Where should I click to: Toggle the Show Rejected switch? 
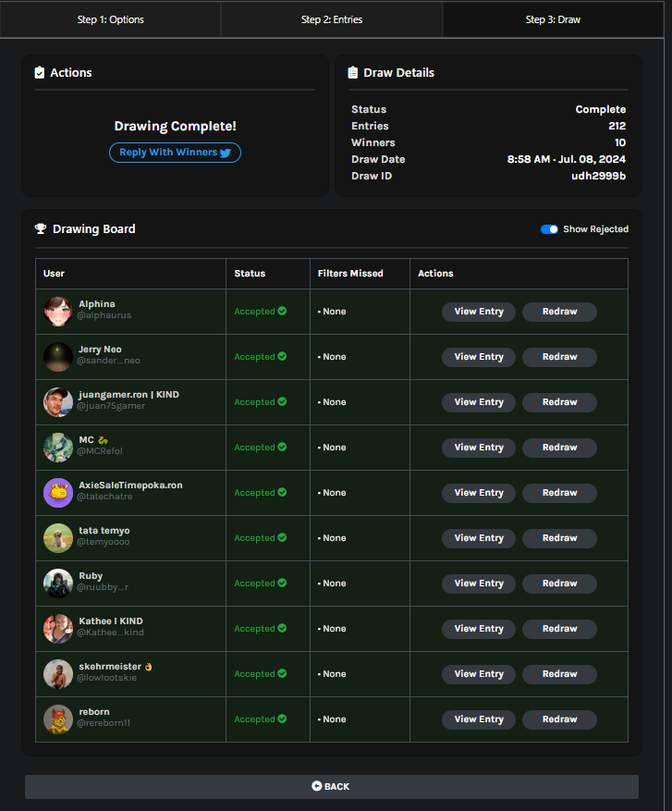tap(549, 229)
